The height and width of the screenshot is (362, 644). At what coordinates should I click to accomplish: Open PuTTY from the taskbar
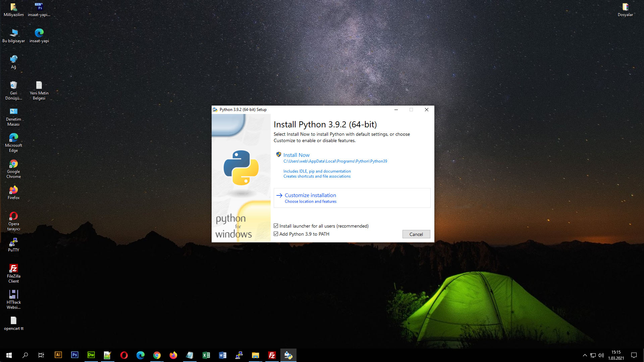[239, 355]
